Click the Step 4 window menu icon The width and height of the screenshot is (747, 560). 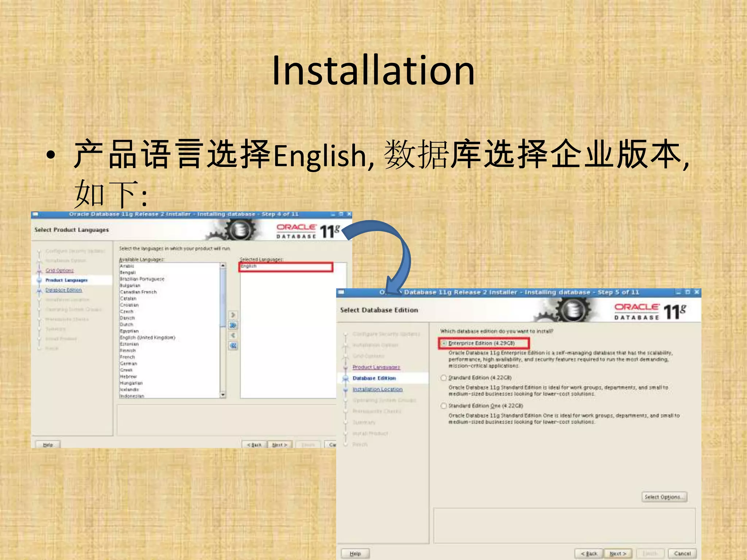pyautogui.click(x=35, y=214)
